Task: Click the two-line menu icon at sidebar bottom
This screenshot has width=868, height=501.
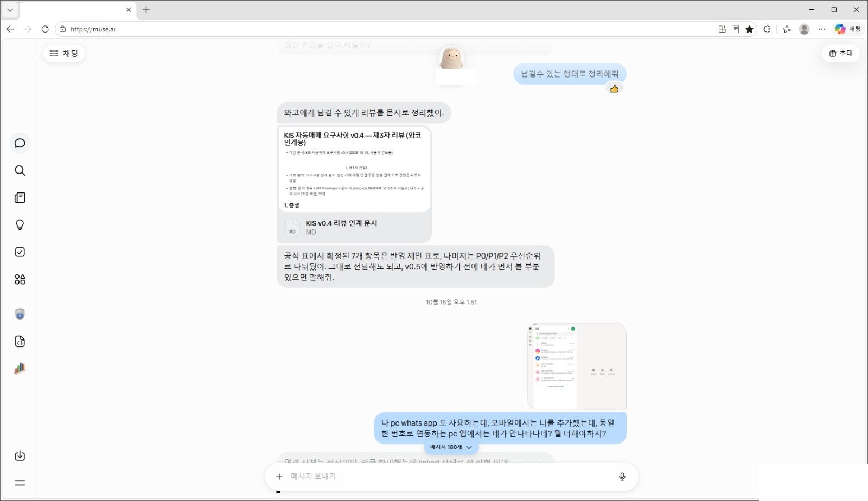Action: click(20, 483)
